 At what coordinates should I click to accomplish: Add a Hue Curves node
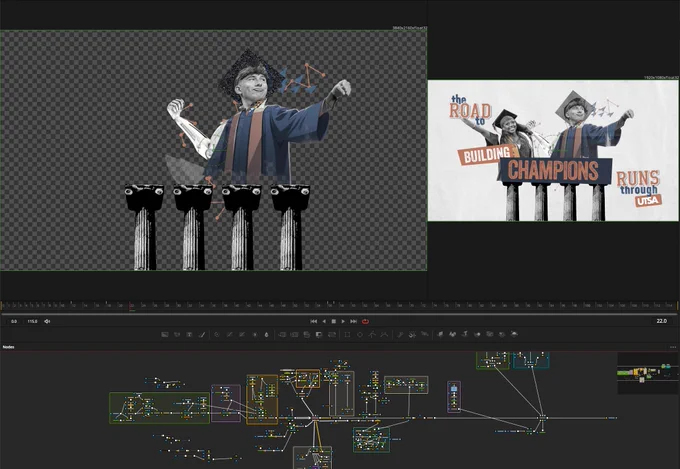click(x=242, y=335)
